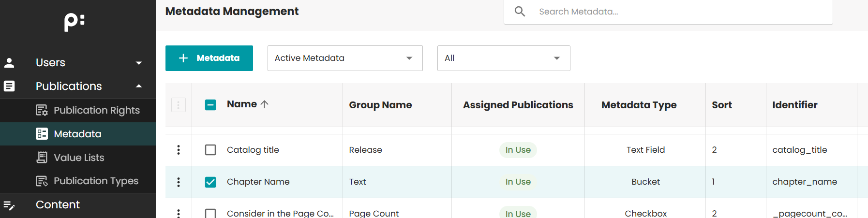Expand the Users menu arrow
Screen dimensions: 868x218
[139, 63]
